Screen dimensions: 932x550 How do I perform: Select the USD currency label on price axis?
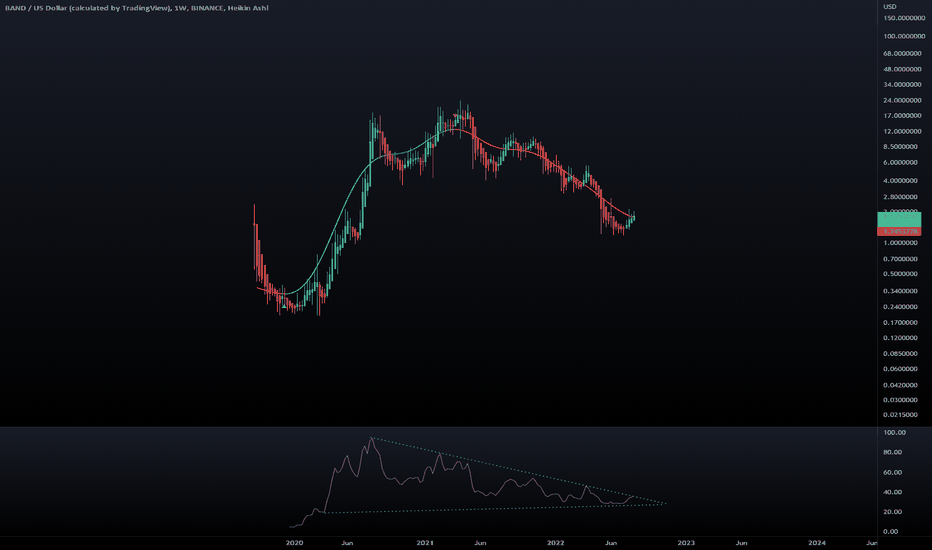(x=890, y=7)
